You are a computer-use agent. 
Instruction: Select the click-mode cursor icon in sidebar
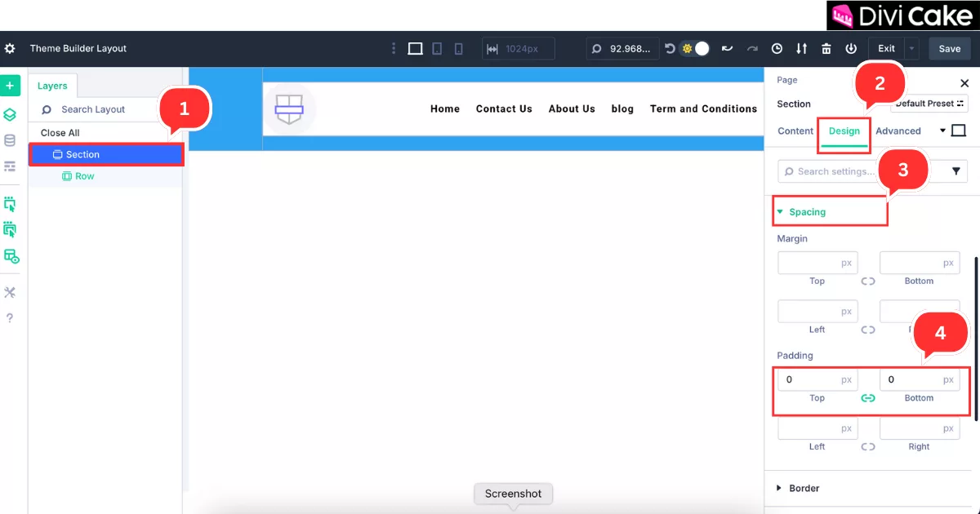point(10,204)
